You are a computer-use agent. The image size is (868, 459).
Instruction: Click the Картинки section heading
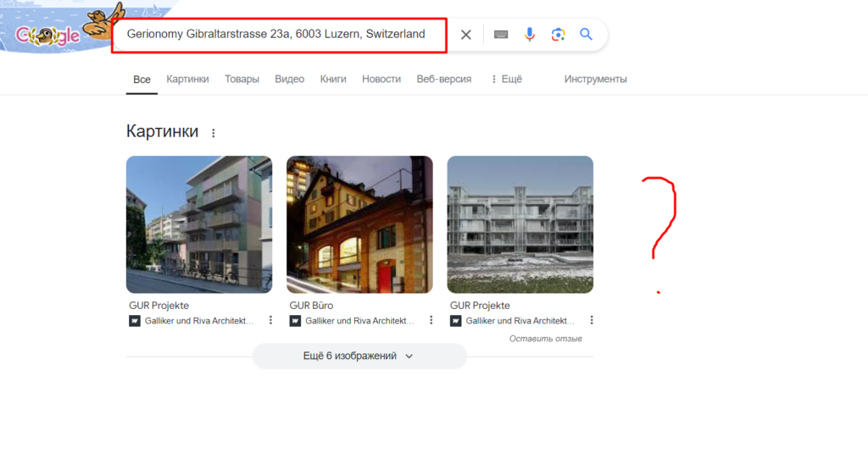pyautogui.click(x=162, y=131)
